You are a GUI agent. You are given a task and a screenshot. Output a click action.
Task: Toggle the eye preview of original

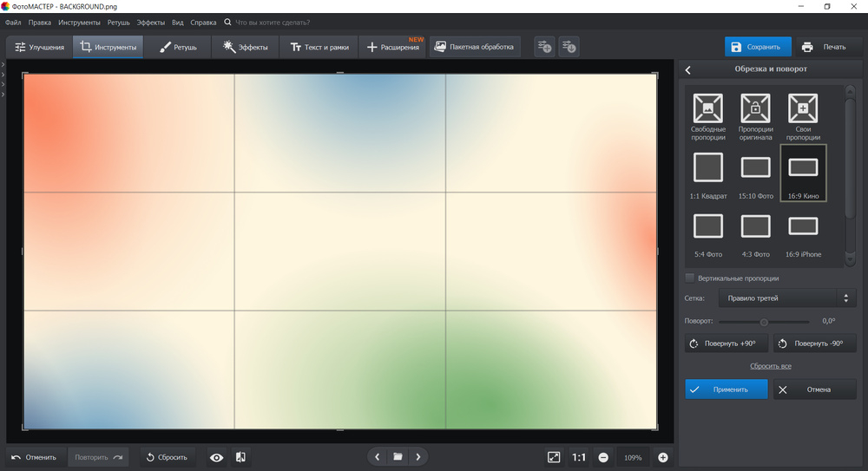pos(216,457)
